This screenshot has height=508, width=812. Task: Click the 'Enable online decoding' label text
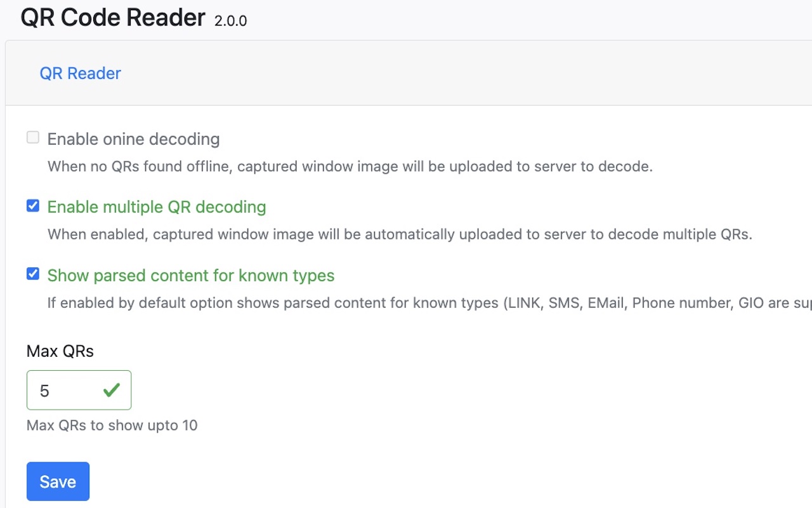(133, 139)
